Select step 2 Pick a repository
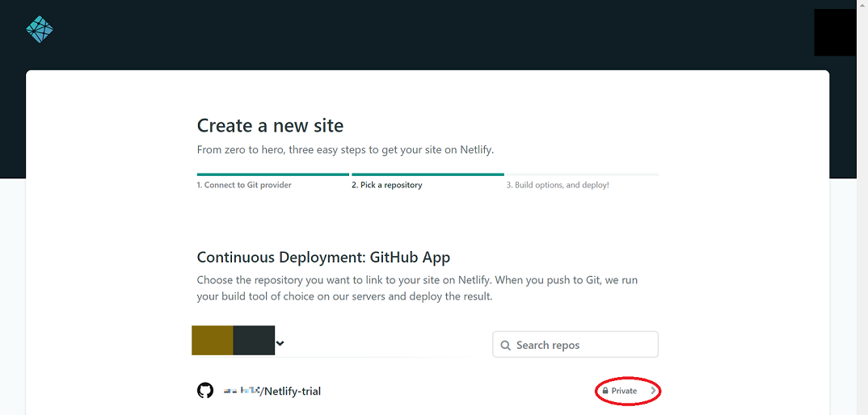 point(386,185)
